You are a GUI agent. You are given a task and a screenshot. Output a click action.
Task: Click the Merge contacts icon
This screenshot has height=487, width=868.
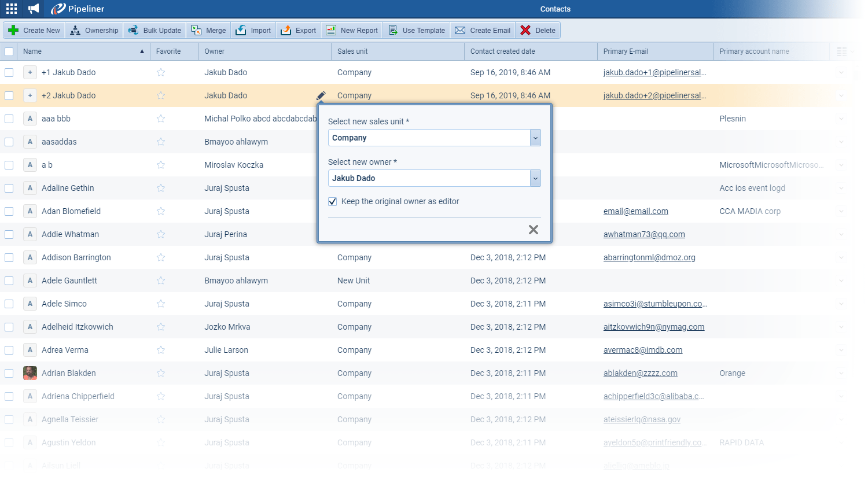197,31
